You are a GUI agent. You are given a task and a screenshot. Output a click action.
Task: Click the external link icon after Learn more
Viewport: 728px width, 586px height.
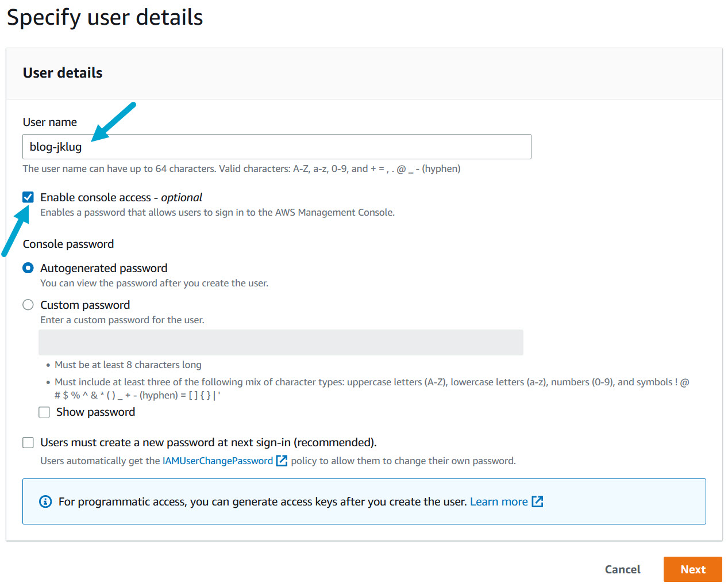point(538,501)
